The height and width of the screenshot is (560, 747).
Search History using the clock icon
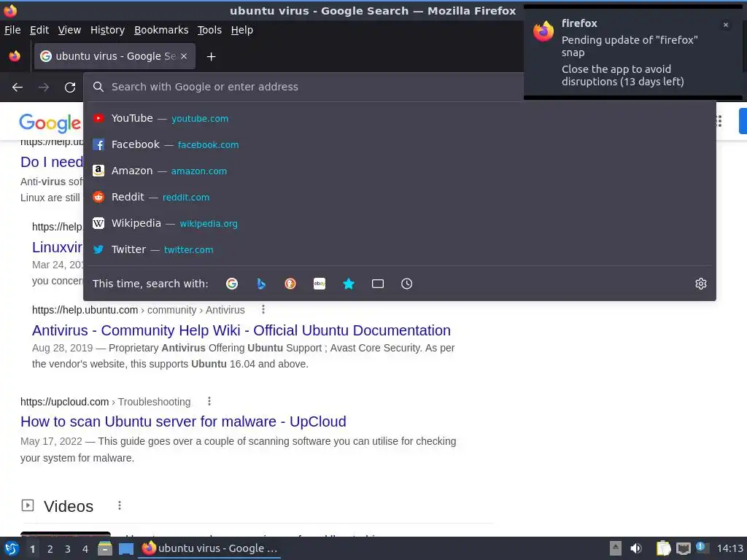407,284
